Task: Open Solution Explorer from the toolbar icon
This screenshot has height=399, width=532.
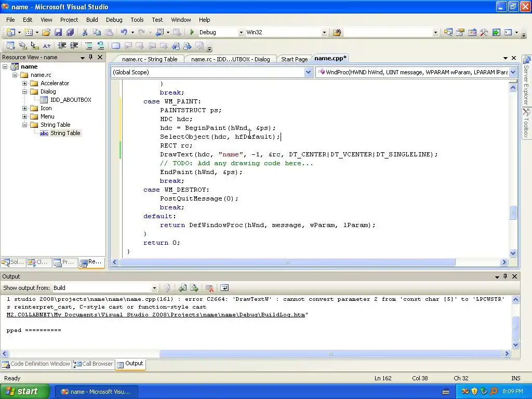Action: [x=448, y=32]
